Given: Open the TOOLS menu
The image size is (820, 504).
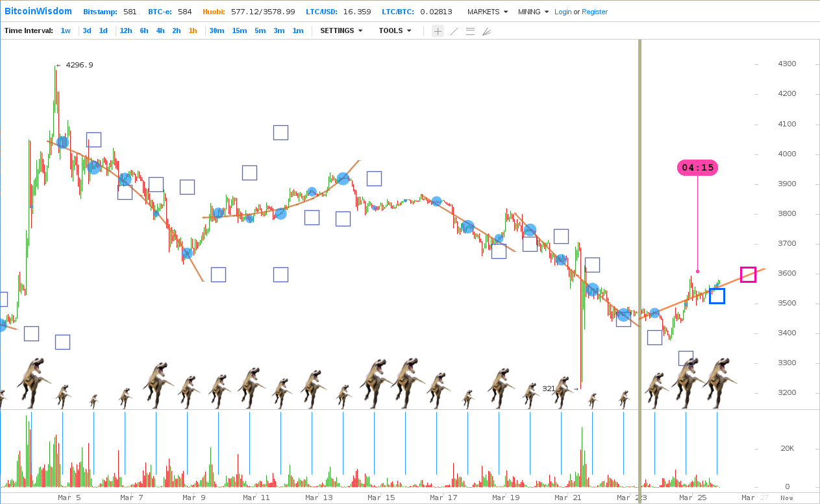Looking at the screenshot, I should pos(395,30).
